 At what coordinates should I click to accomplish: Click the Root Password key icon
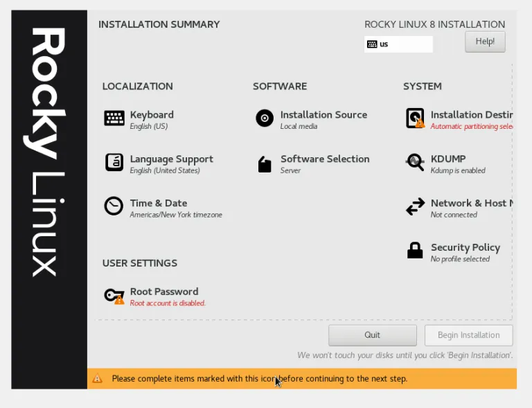point(114,296)
